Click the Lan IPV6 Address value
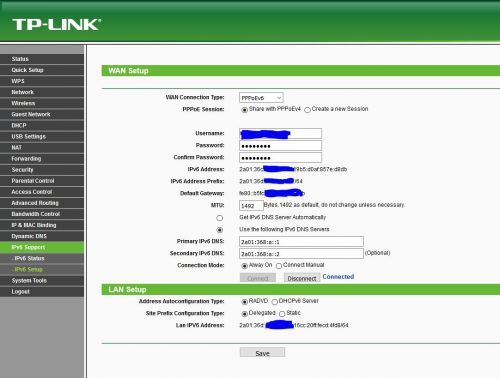The image size is (500, 378). pos(294,325)
